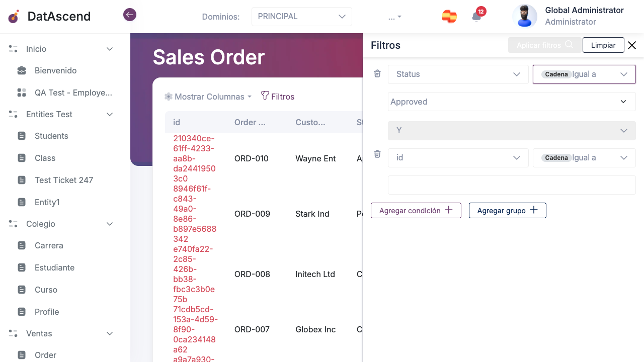Click Limpiar button
The height and width of the screenshot is (362, 644).
[x=603, y=45]
